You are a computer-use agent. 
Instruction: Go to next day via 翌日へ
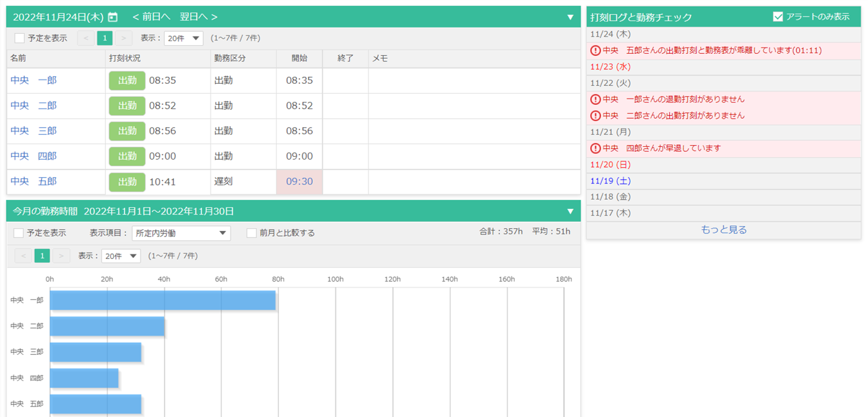[x=199, y=17]
